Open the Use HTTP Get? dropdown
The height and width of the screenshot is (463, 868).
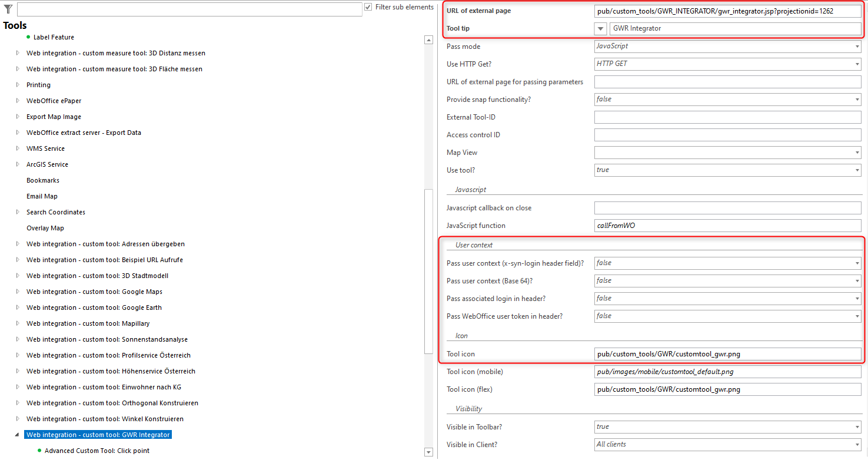857,64
